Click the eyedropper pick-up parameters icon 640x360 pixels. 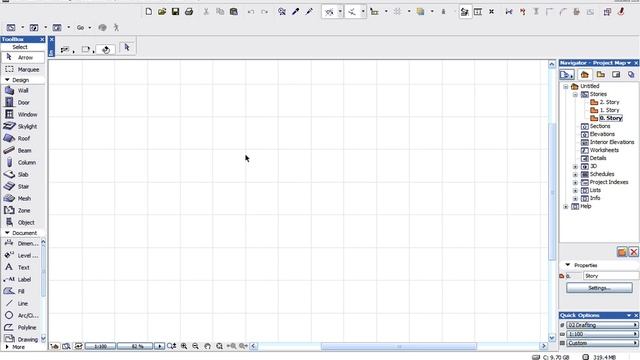[x=296, y=11]
